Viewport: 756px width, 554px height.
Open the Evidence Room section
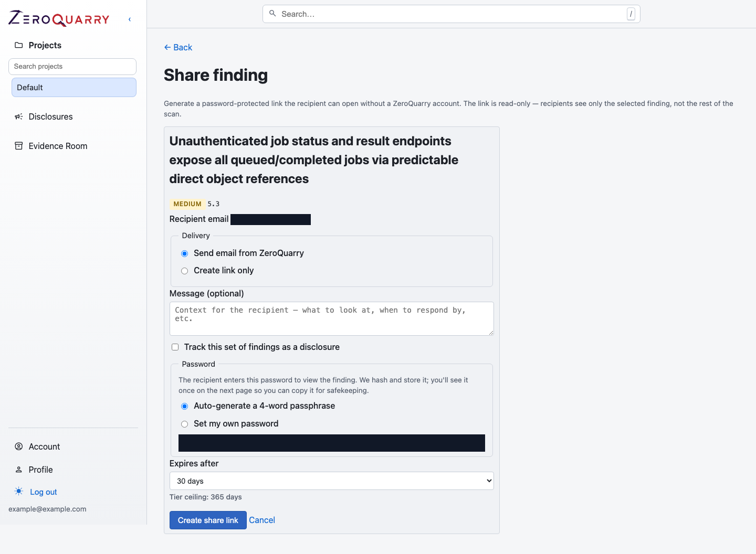58,146
